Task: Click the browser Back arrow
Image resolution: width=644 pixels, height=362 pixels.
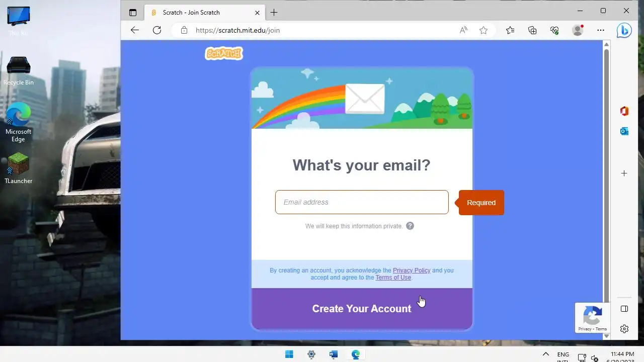Action: [134, 30]
